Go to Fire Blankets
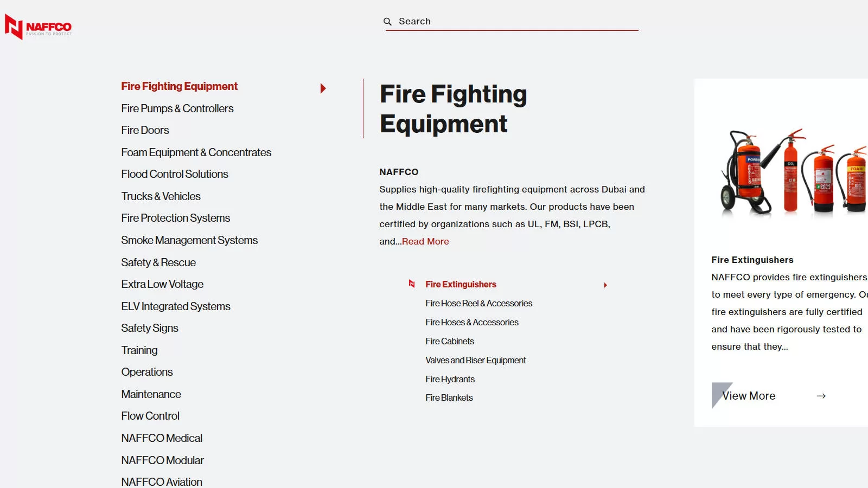Viewport: 868px width, 488px height. tap(449, 397)
